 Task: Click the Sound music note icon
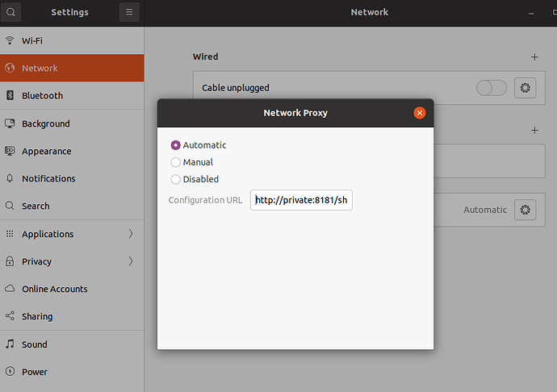[10, 344]
